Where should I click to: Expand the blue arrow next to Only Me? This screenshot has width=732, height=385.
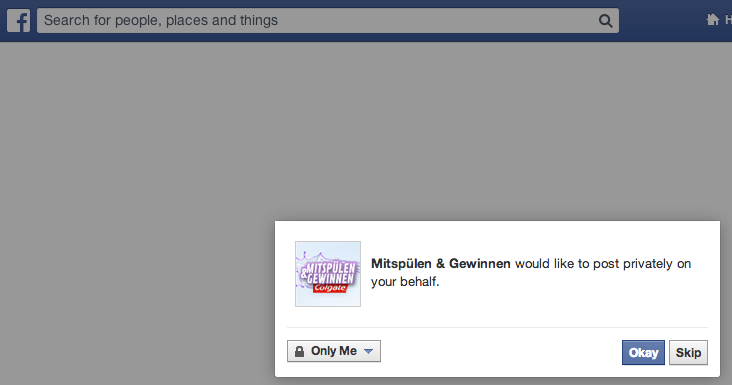click(368, 351)
